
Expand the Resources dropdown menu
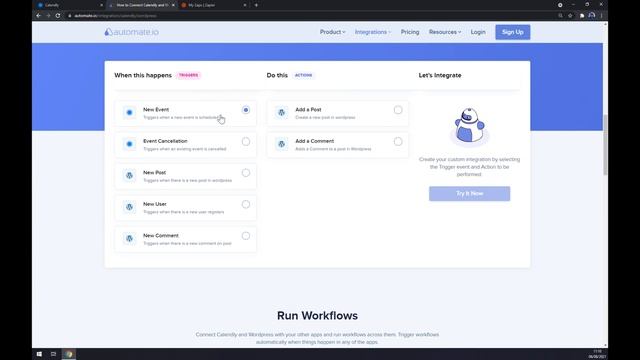[x=445, y=32]
